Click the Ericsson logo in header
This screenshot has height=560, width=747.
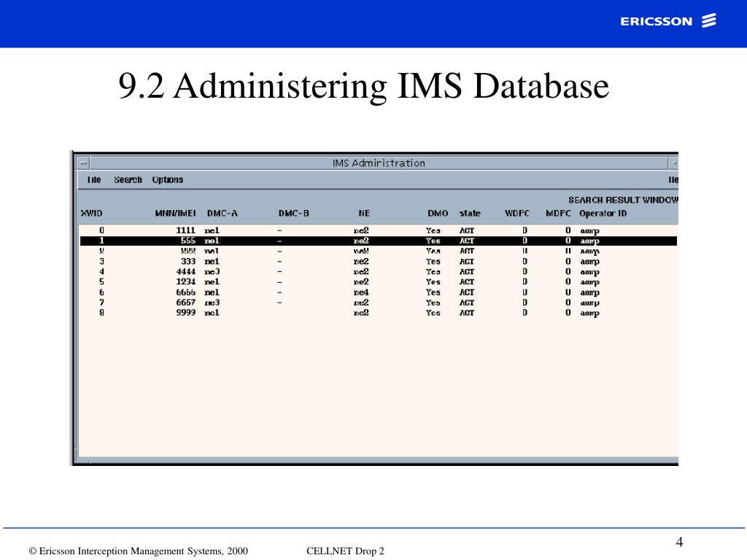click(668, 21)
